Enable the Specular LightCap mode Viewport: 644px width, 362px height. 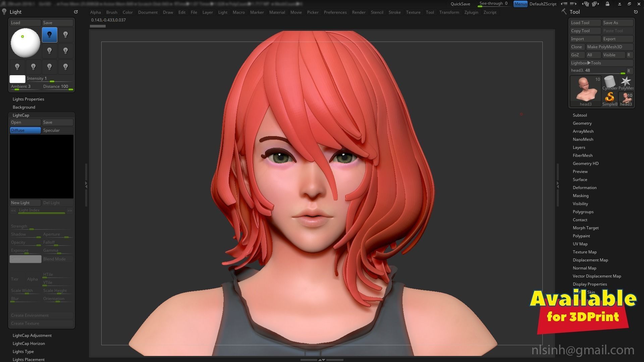[x=57, y=130]
